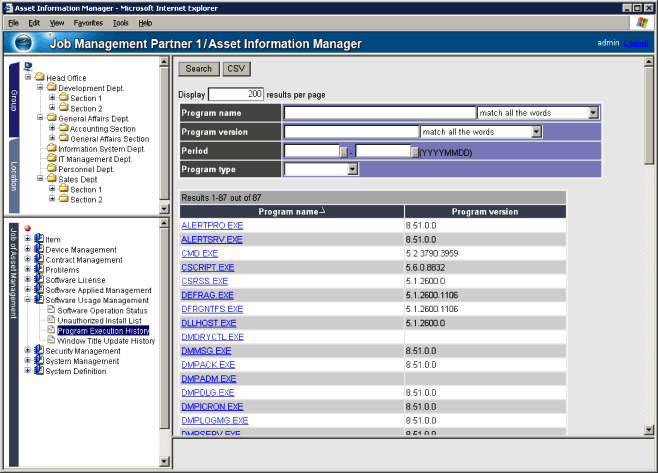658x473 pixels.
Task: Click the main results pane vertical scrollbar
Action: tap(650, 250)
